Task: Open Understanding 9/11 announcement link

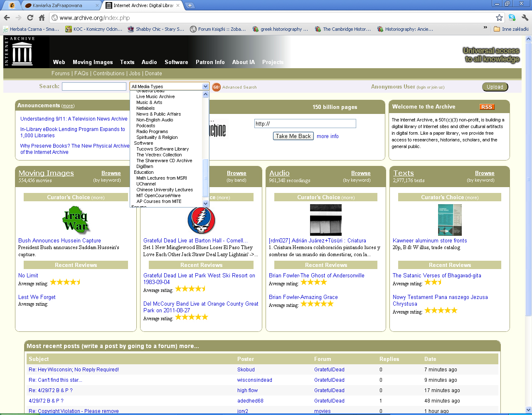Action: click(74, 119)
